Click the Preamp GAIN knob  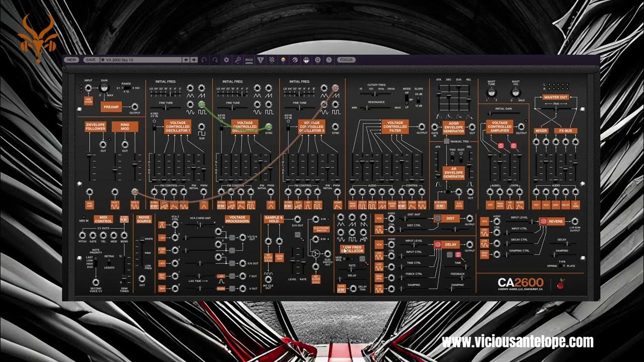pyautogui.click(x=104, y=88)
